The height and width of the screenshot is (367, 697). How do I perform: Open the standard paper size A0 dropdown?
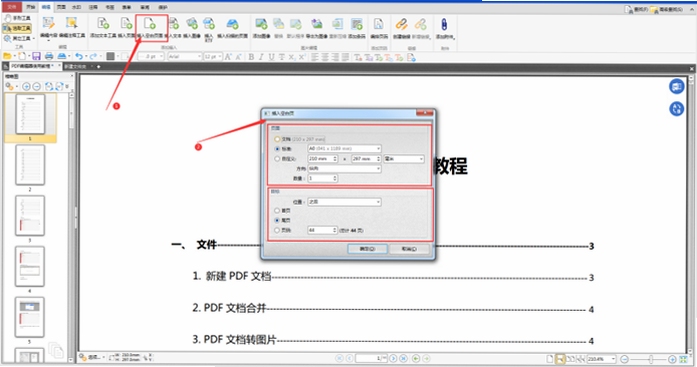click(x=344, y=148)
